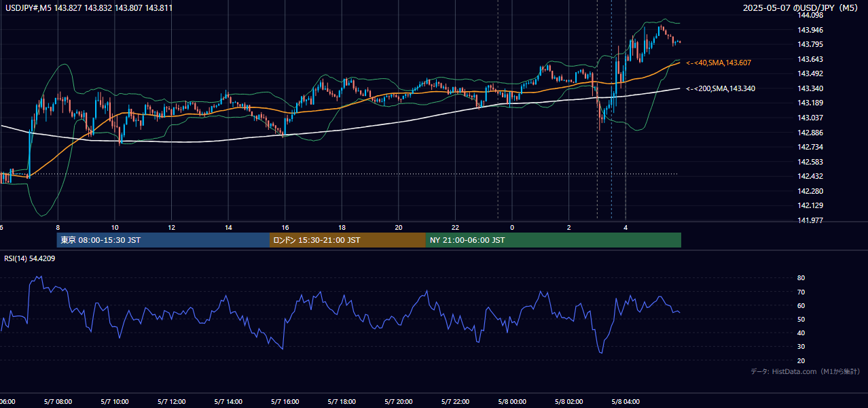Click the RSI(14) 54.4209 indicator label

click(x=30, y=258)
